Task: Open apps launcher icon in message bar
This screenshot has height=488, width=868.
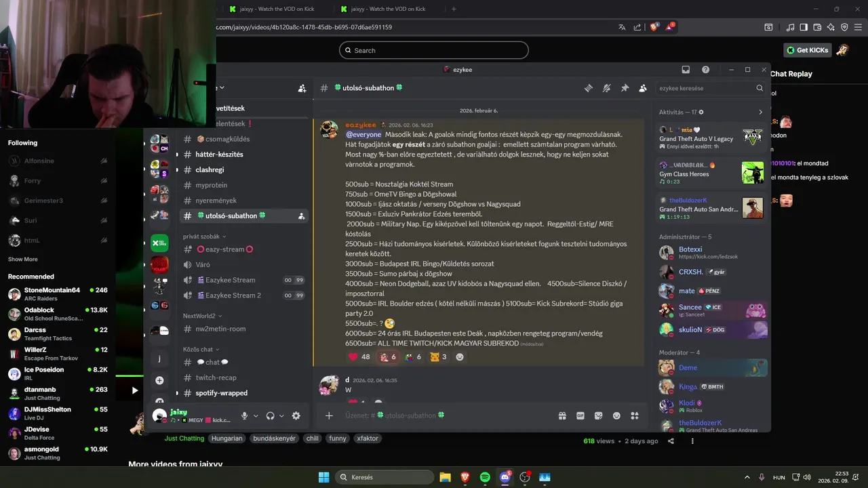Action: [x=635, y=415]
